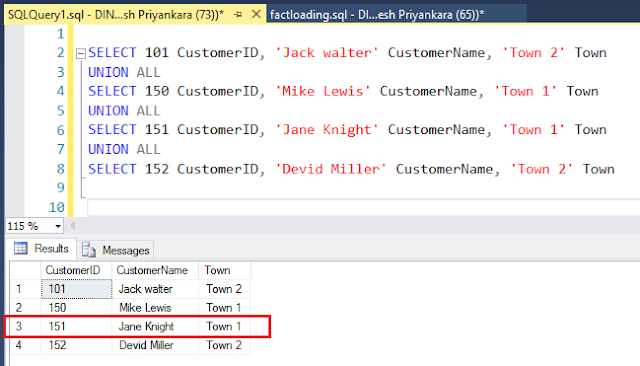Click the Results grid icon

20,248
